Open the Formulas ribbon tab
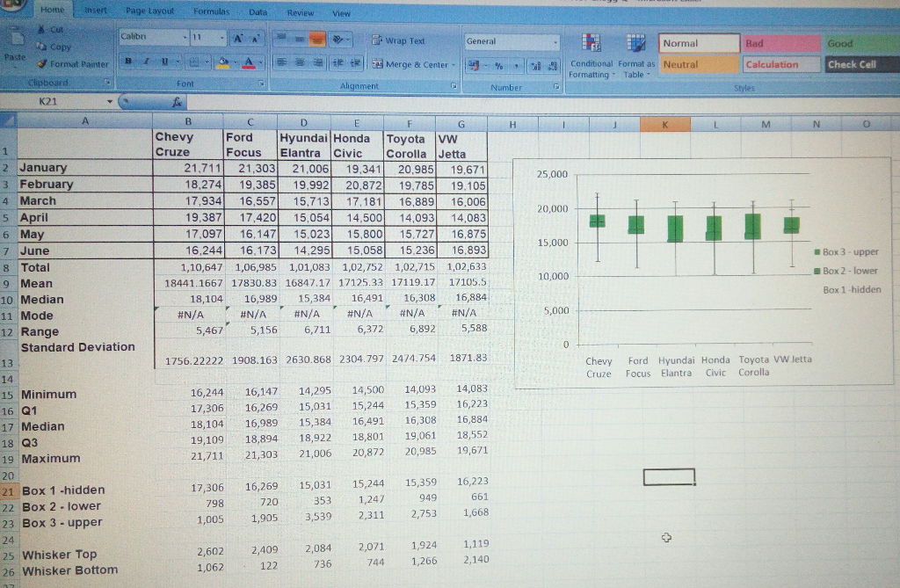 (211, 11)
